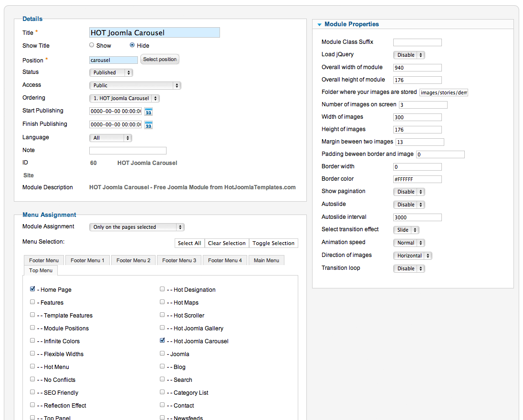Screen dimensions: 523x420
Task: Enable the Category List checkbox
Action: click(x=162, y=392)
